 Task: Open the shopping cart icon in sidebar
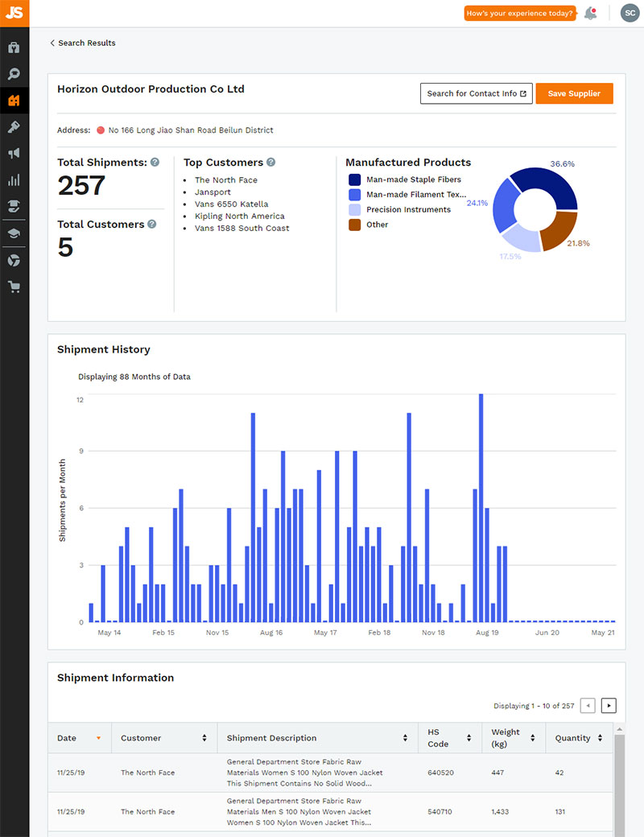[14, 287]
